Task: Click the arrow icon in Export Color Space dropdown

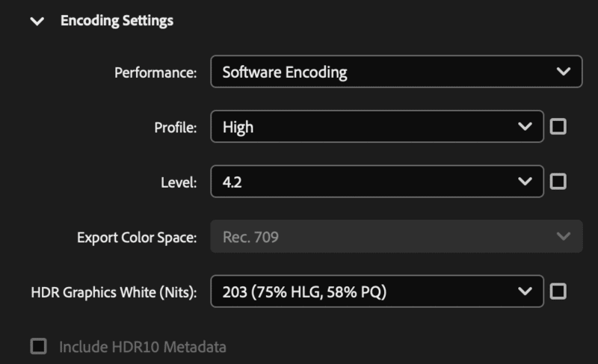Action: click(564, 237)
